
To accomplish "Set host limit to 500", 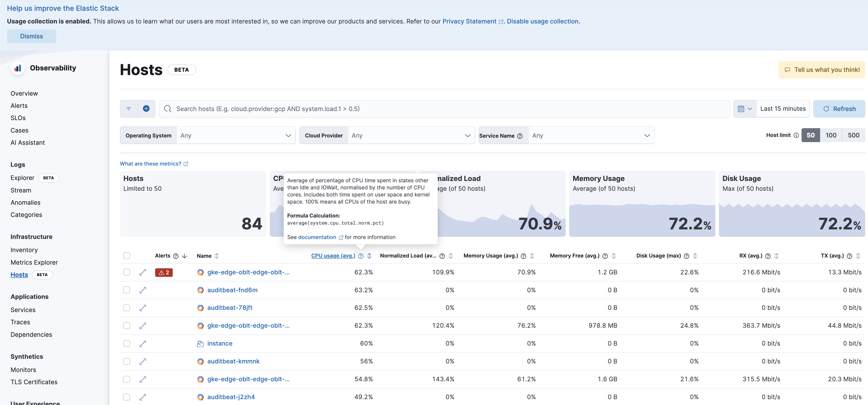I will click(x=854, y=135).
